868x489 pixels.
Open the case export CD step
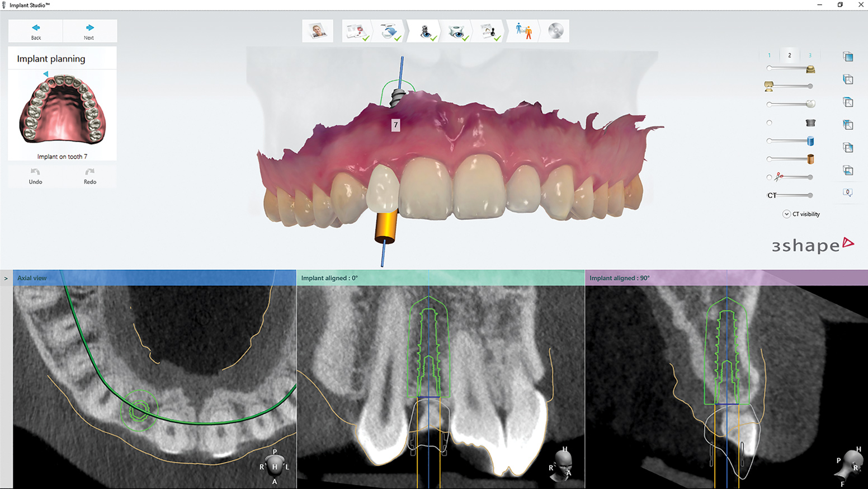[554, 31]
